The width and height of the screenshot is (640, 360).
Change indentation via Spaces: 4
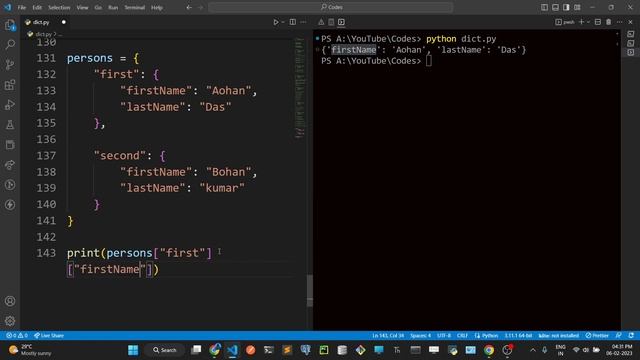coord(420,336)
